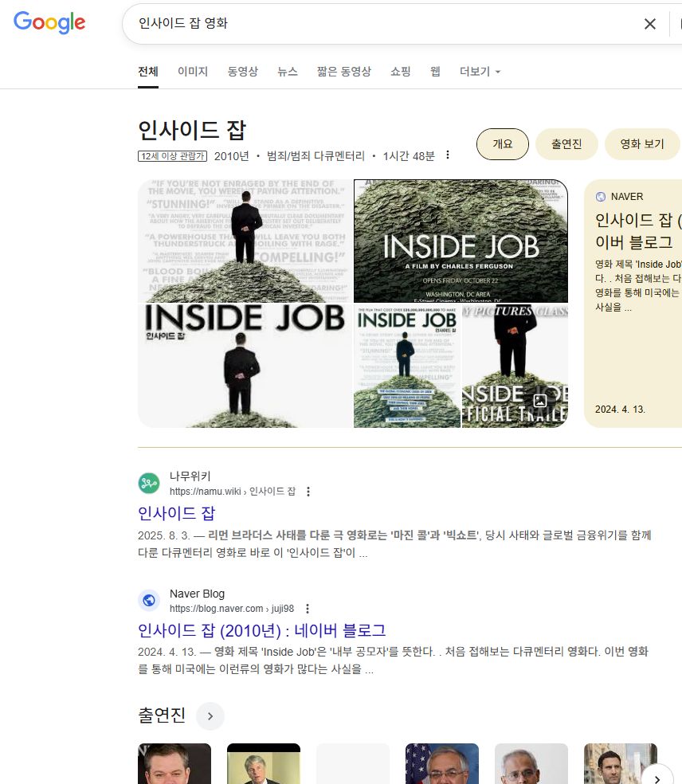Select the 웹 tab
Viewport: 682px width, 784px height.
pos(435,72)
